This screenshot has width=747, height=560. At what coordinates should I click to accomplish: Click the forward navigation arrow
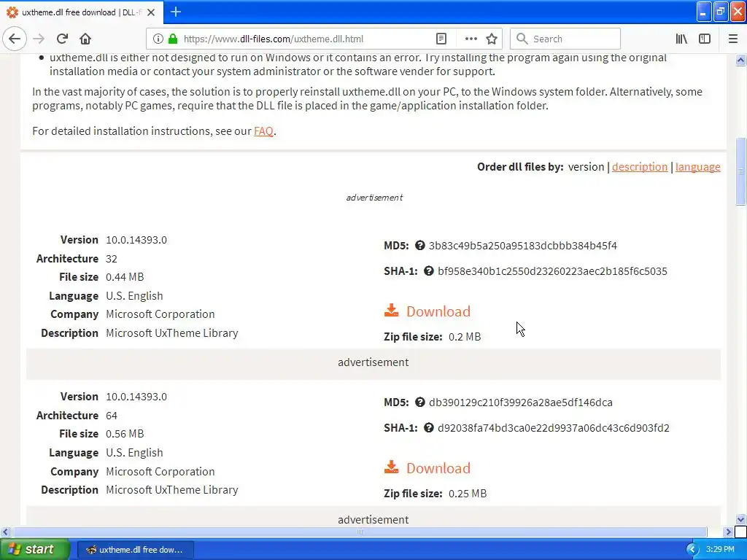point(39,39)
